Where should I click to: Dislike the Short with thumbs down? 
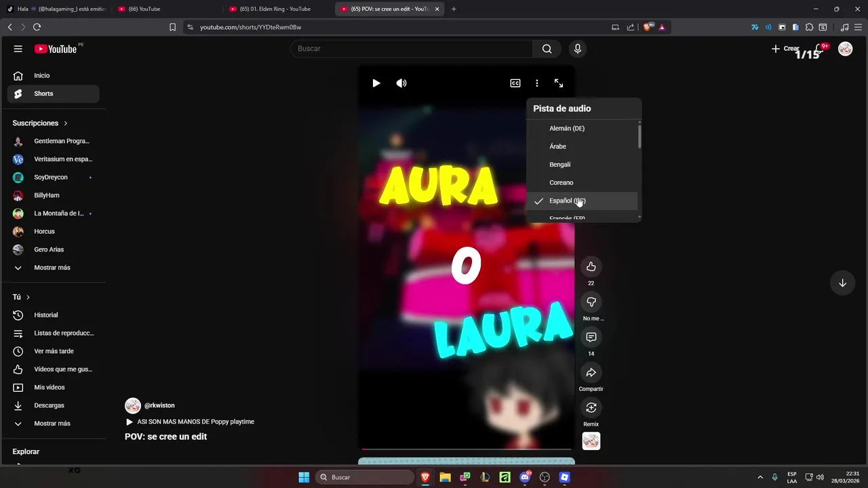pyautogui.click(x=591, y=302)
